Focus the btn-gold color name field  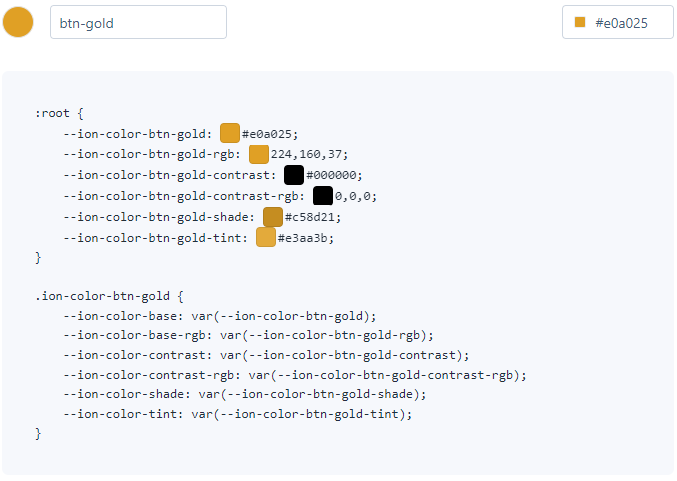point(138,22)
